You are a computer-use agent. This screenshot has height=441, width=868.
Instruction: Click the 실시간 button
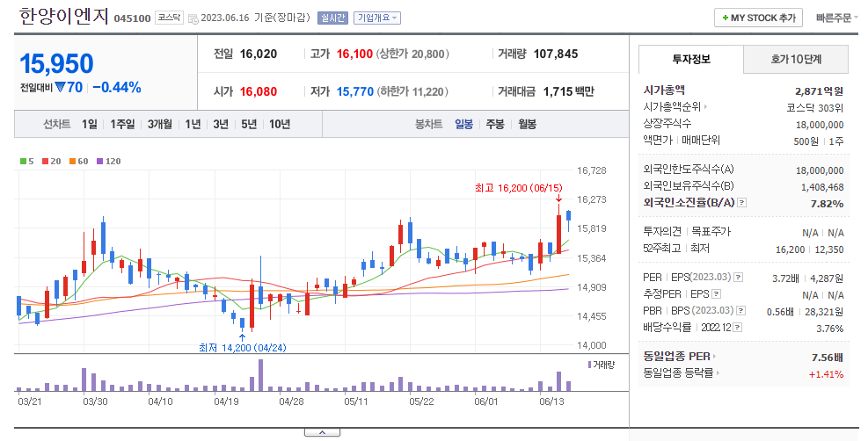pos(332,18)
